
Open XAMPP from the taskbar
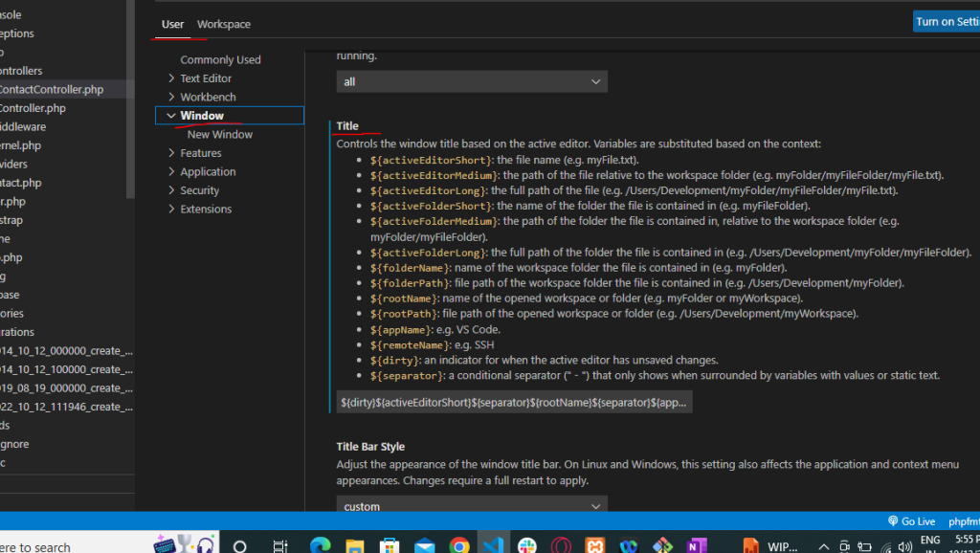click(595, 546)
